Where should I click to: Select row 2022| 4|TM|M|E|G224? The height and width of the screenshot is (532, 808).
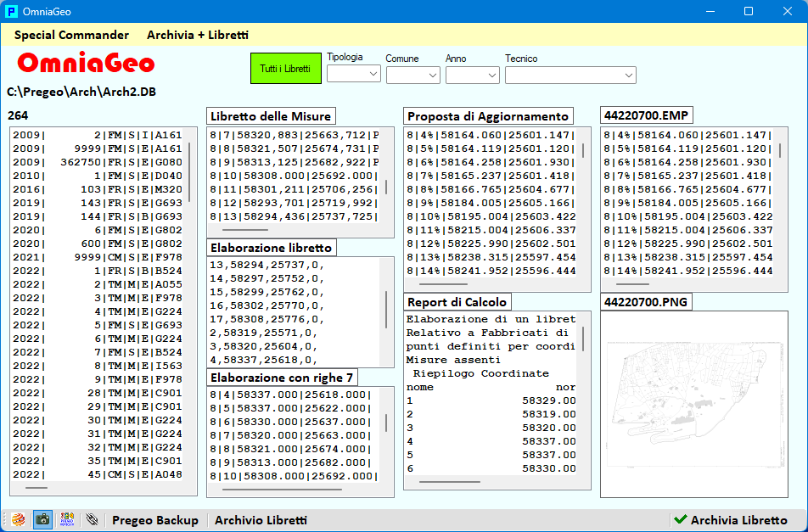pos(98,311)
